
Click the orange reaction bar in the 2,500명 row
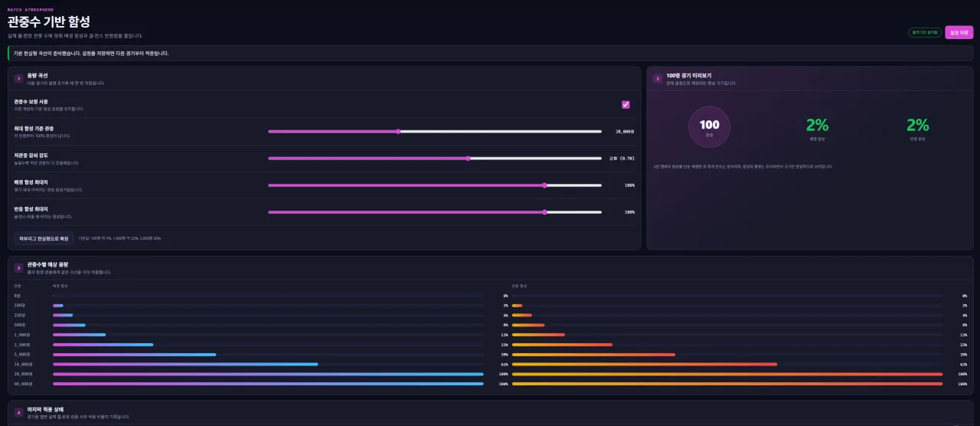[x=562, y=345]
